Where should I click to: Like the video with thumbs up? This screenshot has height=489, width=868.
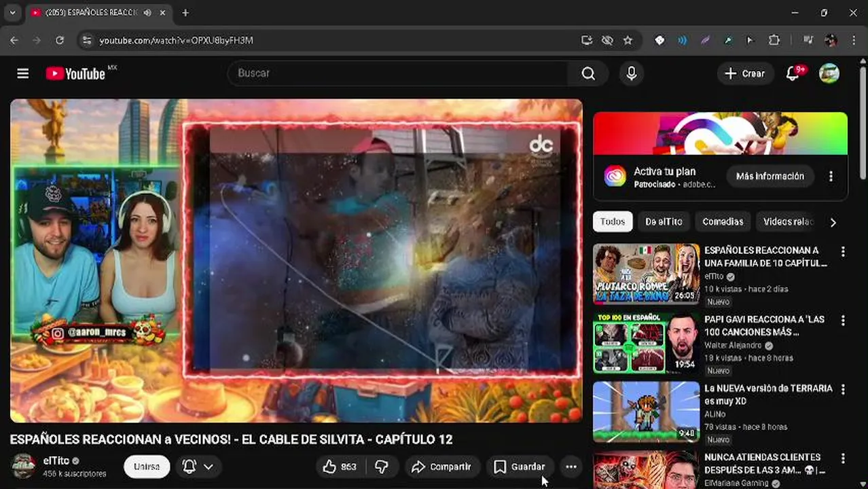point(339,467)
